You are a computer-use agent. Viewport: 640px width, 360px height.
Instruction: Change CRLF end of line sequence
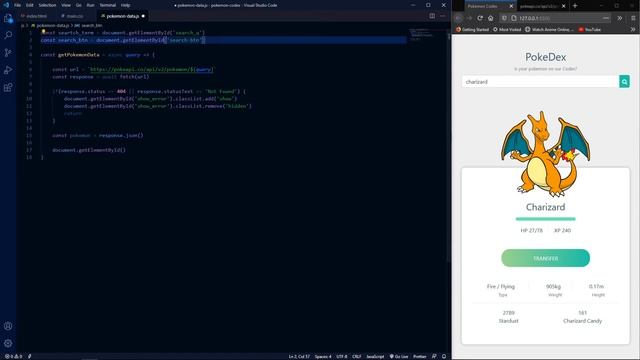pyautogui.click(x=356, y=356)
